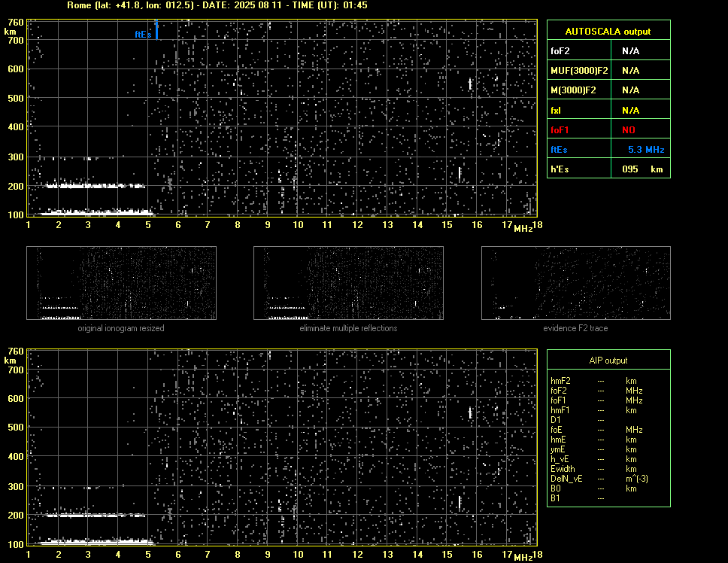Click the B0 label in AIP output
728x563 pixels.
click(555, 488)
